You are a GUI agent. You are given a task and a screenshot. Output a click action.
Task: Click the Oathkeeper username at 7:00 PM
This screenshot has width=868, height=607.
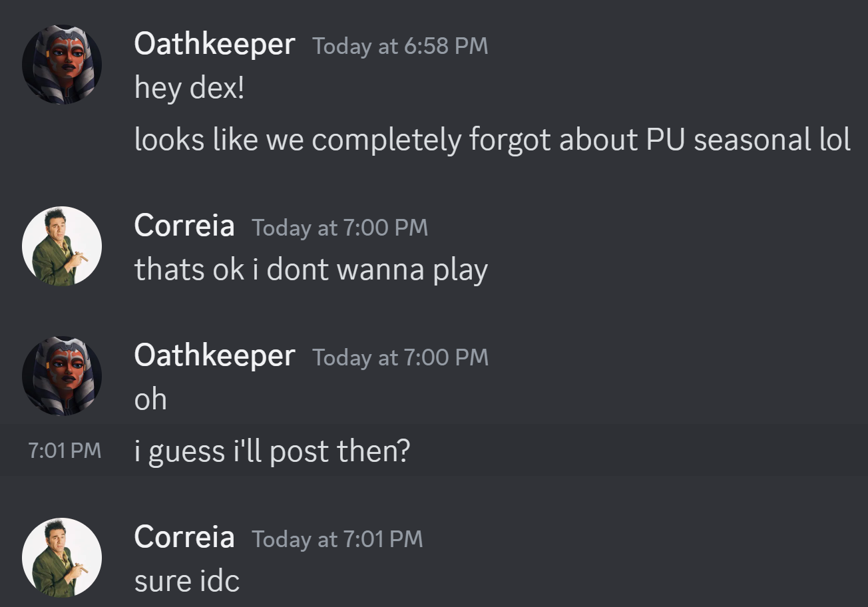pos(214,356)
